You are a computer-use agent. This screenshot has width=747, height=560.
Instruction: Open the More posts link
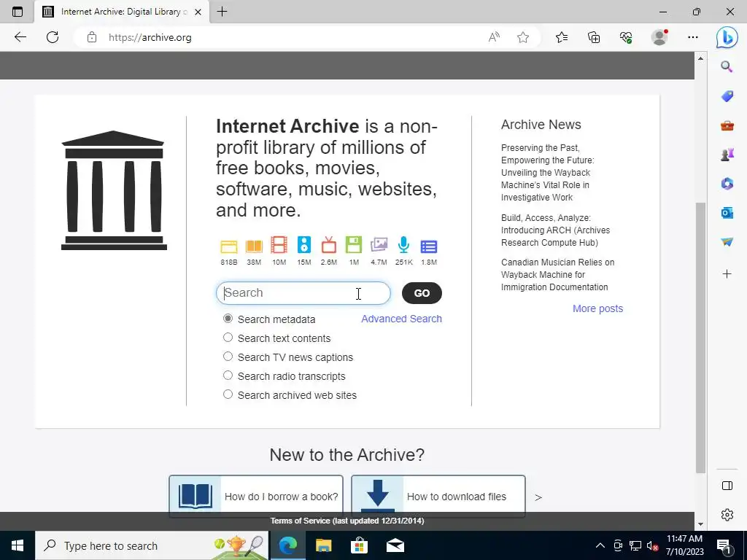pyautogui.click(x=597, y=308)
